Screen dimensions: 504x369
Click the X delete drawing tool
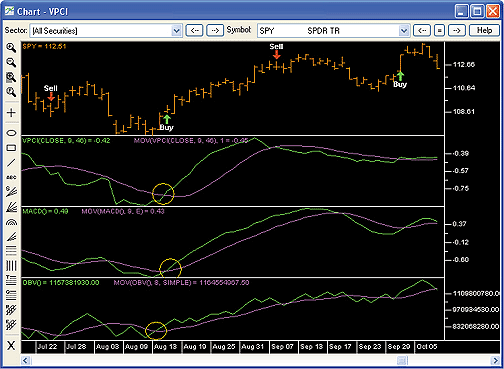pos(11,345)
